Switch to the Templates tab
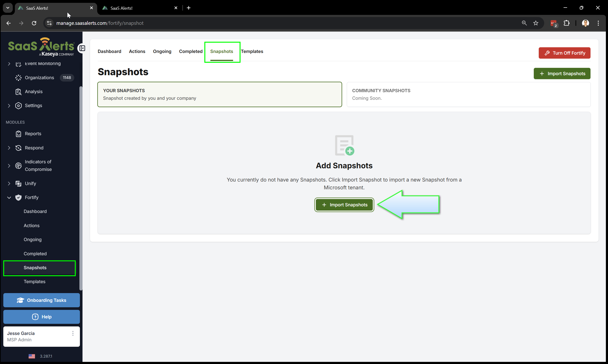 click(x=252, y=52)
